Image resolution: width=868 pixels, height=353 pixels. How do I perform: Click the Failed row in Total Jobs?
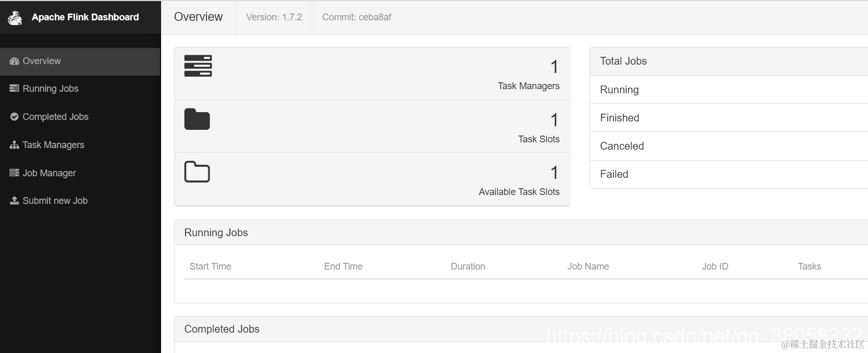point(729,175)
